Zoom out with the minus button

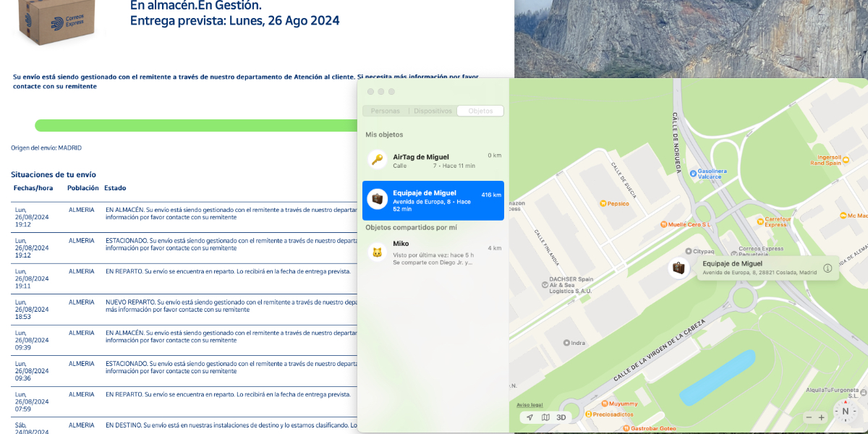tap(809, 417)
